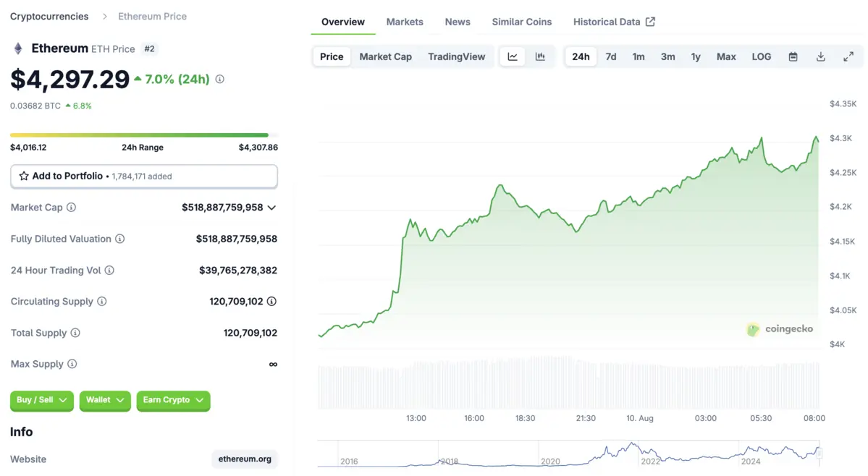Open the Buy / Sell dropdown
Viewport: 868px width, 476px height.
(41, 400)
